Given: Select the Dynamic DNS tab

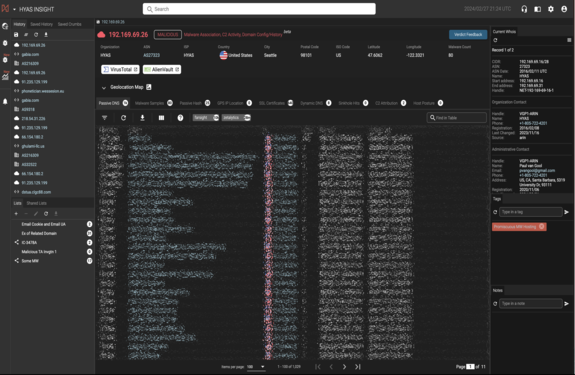Looking at the screenshot, I should [315, 103].
